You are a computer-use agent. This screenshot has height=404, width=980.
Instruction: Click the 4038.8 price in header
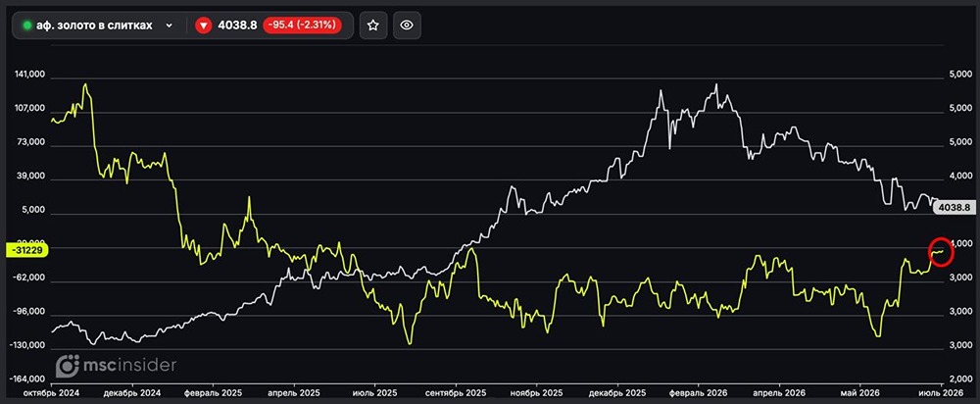click(x=237, y=25)
